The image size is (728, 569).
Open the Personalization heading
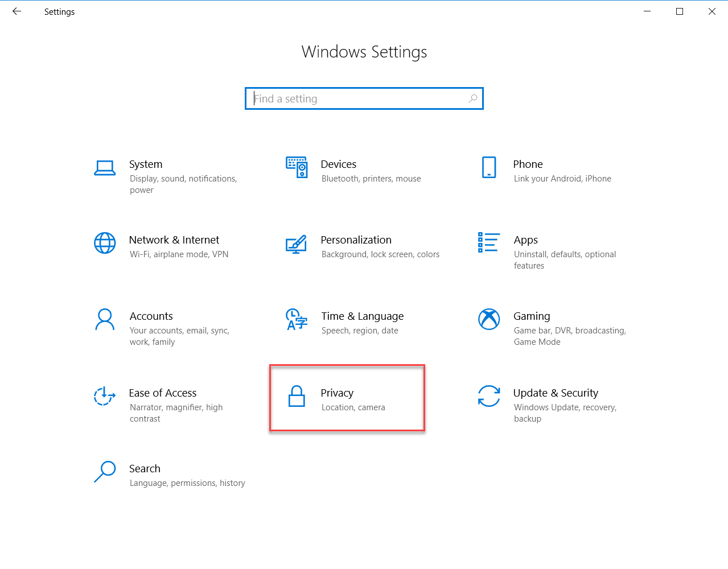coord(356,240)
